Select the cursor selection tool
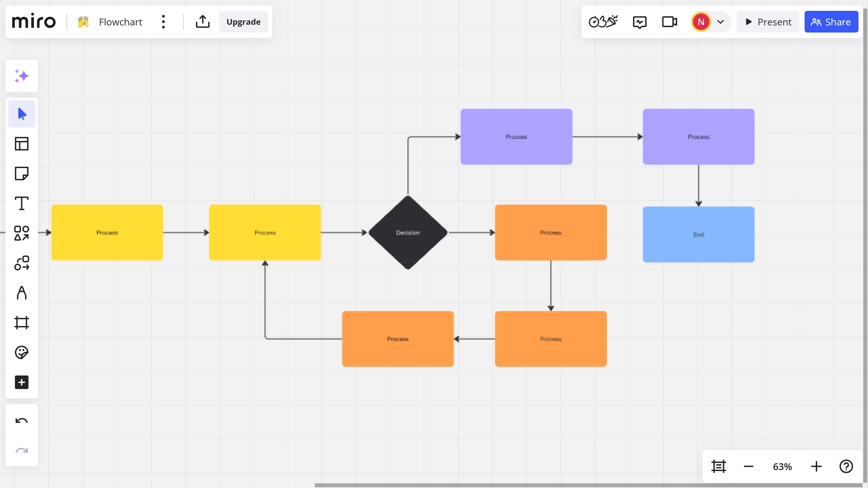The image size is (868, 488). 22,114
